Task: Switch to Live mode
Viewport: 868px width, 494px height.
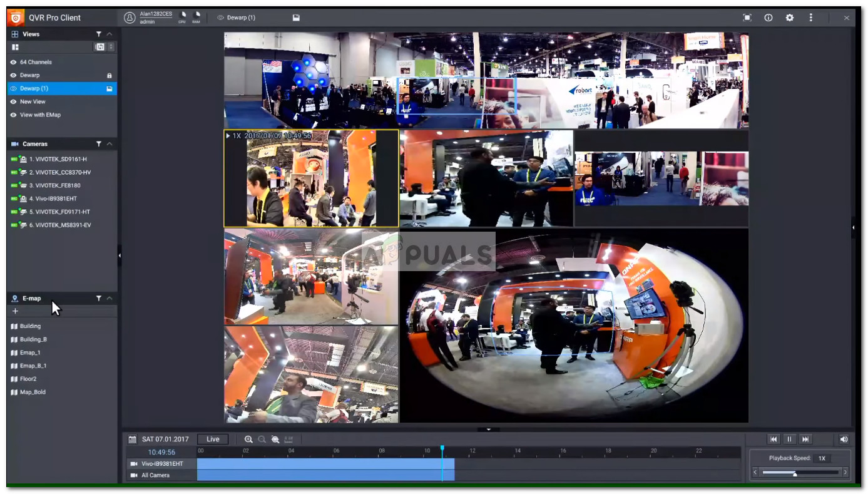Action: (213, 440)
